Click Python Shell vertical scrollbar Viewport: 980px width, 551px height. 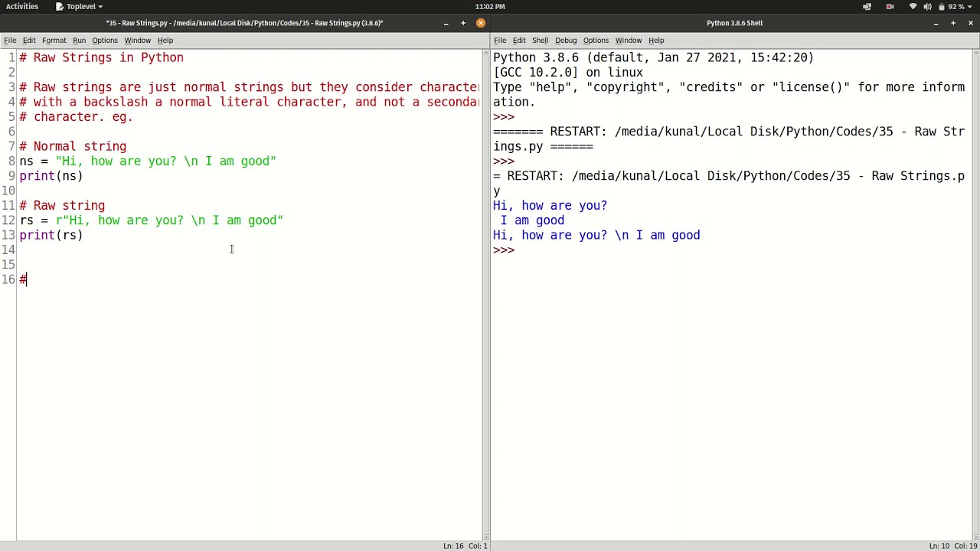point(975,295)
